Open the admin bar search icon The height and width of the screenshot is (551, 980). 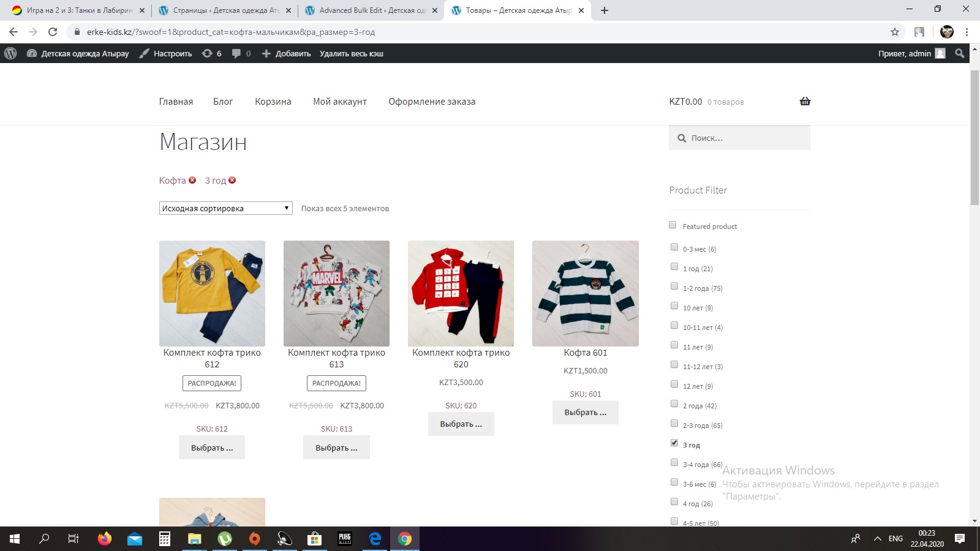960,53
